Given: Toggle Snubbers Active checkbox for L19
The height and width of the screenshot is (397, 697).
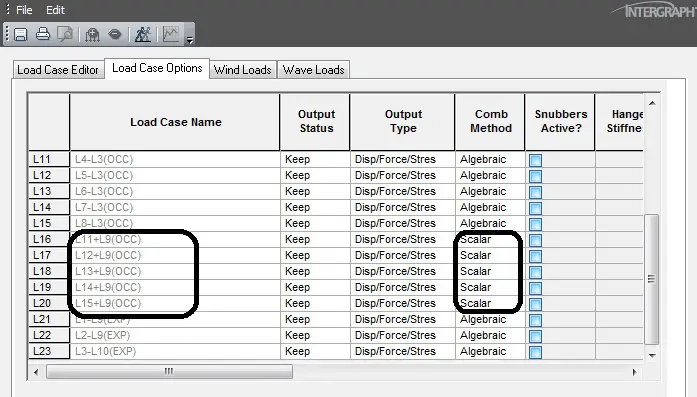Looking at the screenshot, I should tap(536, 288).
